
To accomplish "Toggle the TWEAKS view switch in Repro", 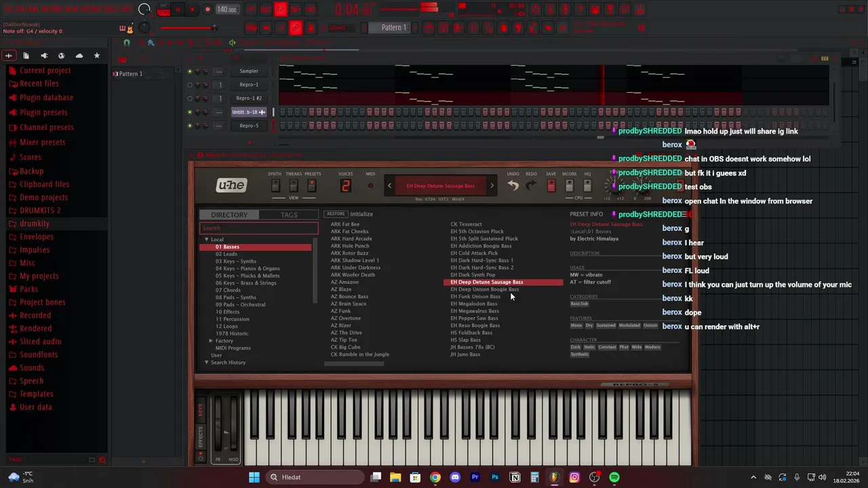I will pyautogui.click(x=294, y=186).
